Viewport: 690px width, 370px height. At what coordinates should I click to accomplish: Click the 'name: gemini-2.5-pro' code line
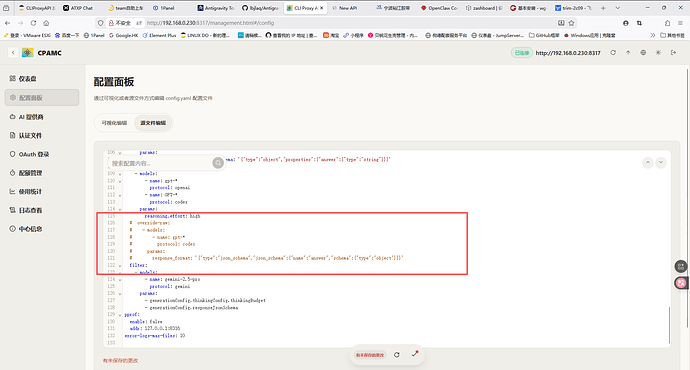point(175,279)
